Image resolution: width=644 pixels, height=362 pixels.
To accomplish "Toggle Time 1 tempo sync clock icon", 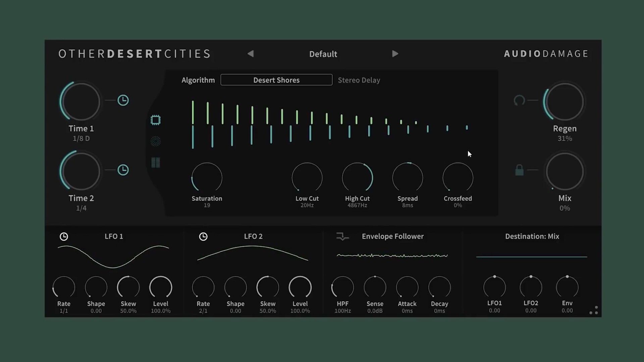I will (123, 100).
